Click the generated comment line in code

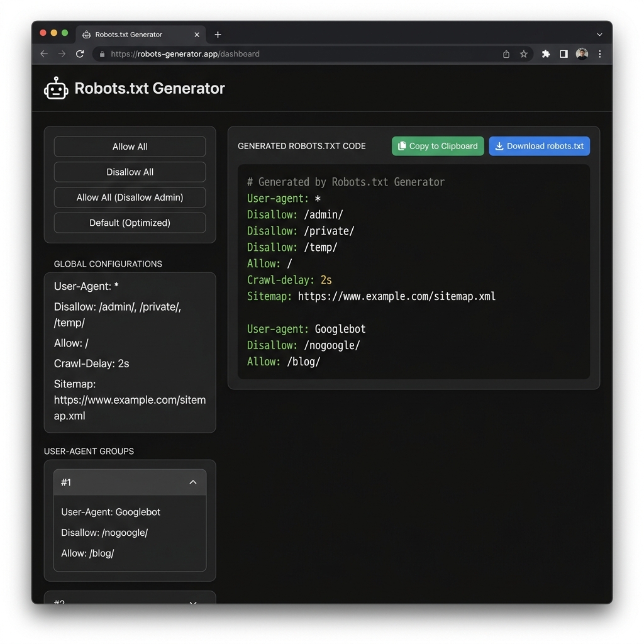[346, 182]
